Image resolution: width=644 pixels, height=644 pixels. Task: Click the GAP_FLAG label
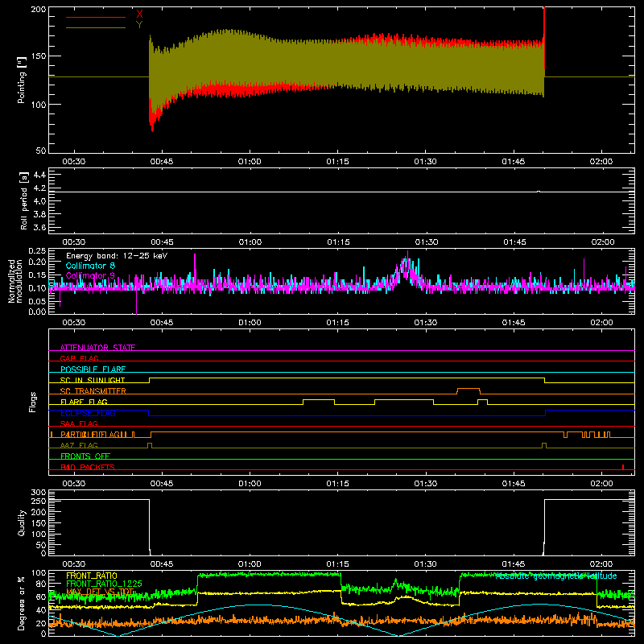79,358
